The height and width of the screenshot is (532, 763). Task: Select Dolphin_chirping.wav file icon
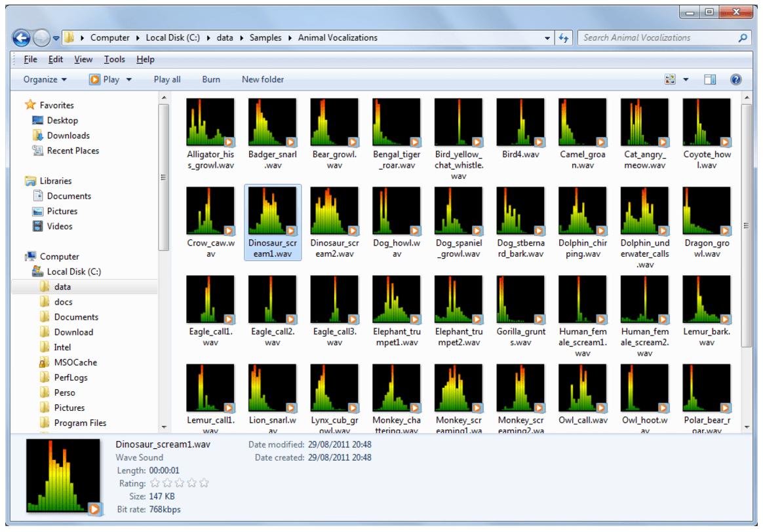coord(583,211)
